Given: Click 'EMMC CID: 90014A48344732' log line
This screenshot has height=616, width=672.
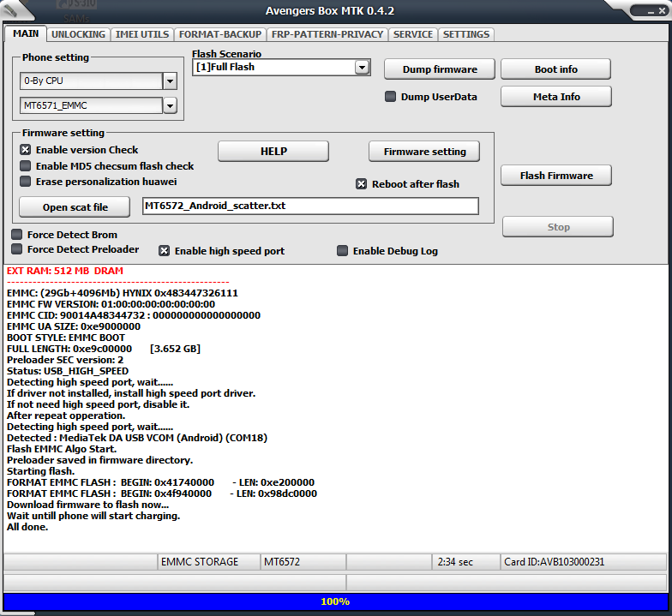Looking at the screenshot, I should coord(134,315).
